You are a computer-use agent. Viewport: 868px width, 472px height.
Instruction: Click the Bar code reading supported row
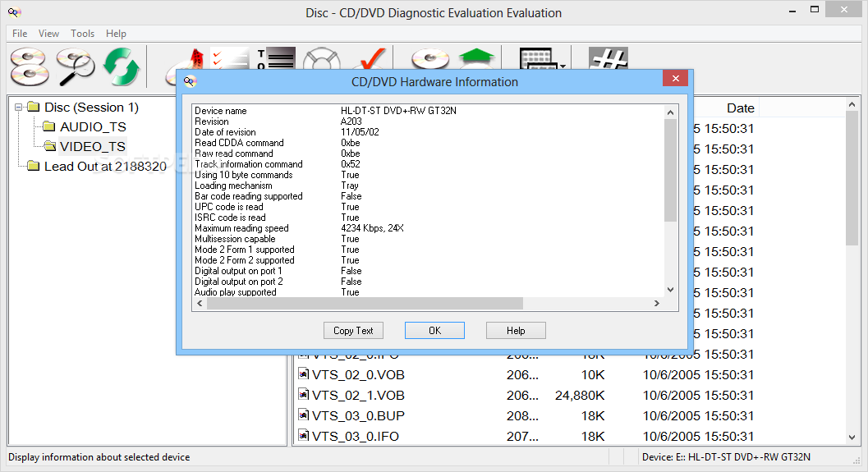(x=278, y=196)
